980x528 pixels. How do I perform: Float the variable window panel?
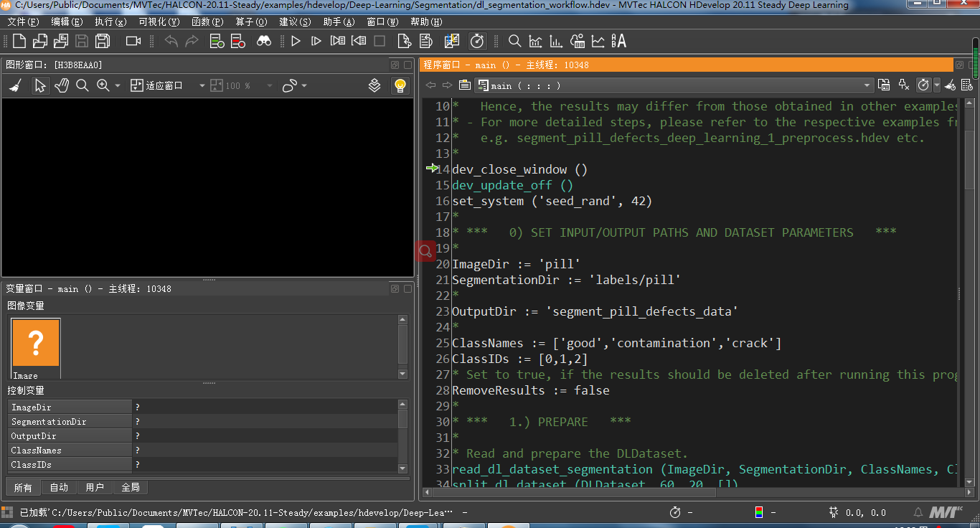pyautogui.click(x=395, y=288)
